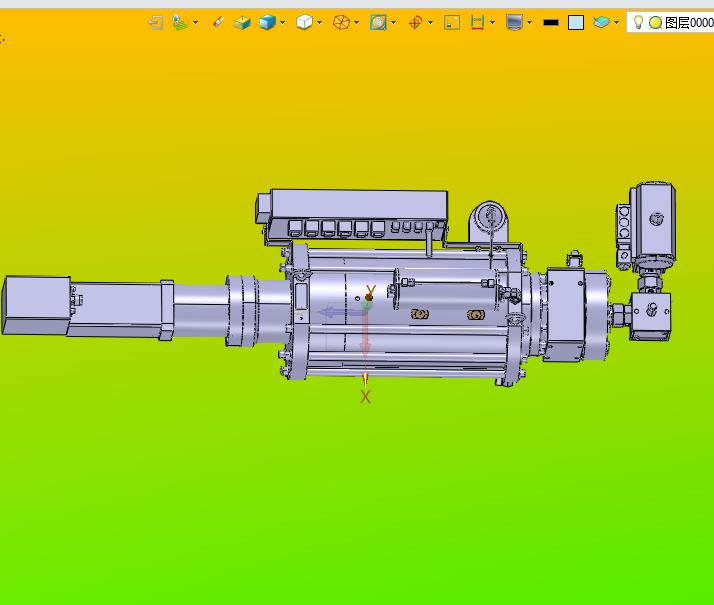The width and height of the screenshot is (714, 605).
Task: Click the yellow circle layer icon
Action: coord(655,22)
